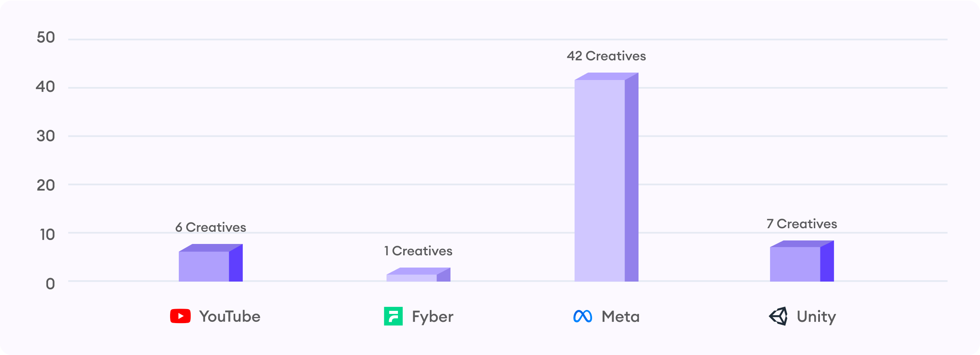This screenshot has height=355, width=980.
Task: Select the Fyber axis label
Action: (432, 317)
